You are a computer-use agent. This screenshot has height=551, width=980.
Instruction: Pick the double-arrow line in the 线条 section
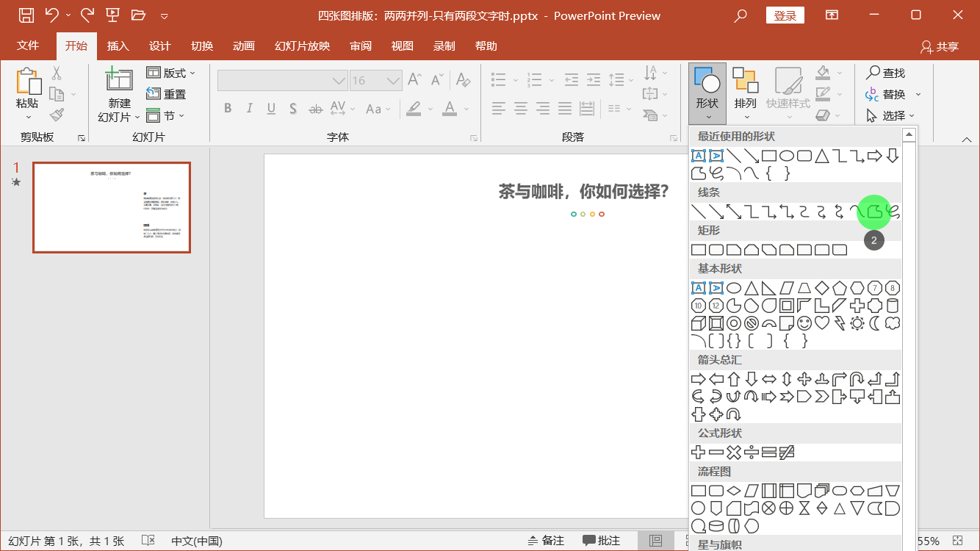click(x=734, y=212)
